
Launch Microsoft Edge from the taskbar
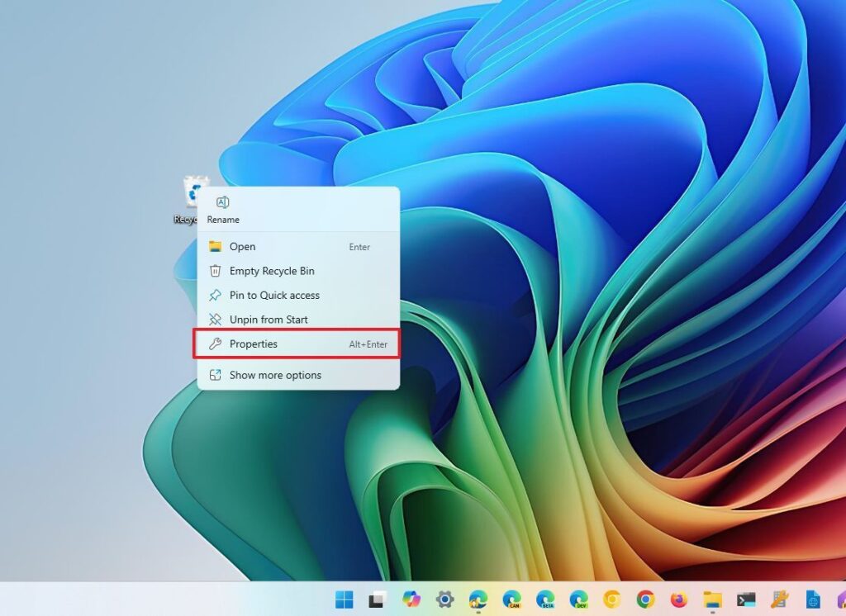click(x=478, y=599)
